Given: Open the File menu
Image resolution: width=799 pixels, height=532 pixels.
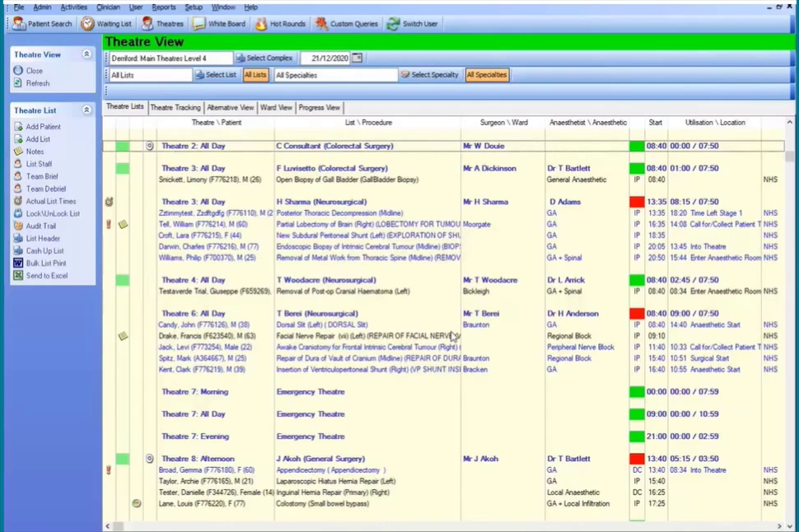Looking at the screenshot, I should [19, 7].
